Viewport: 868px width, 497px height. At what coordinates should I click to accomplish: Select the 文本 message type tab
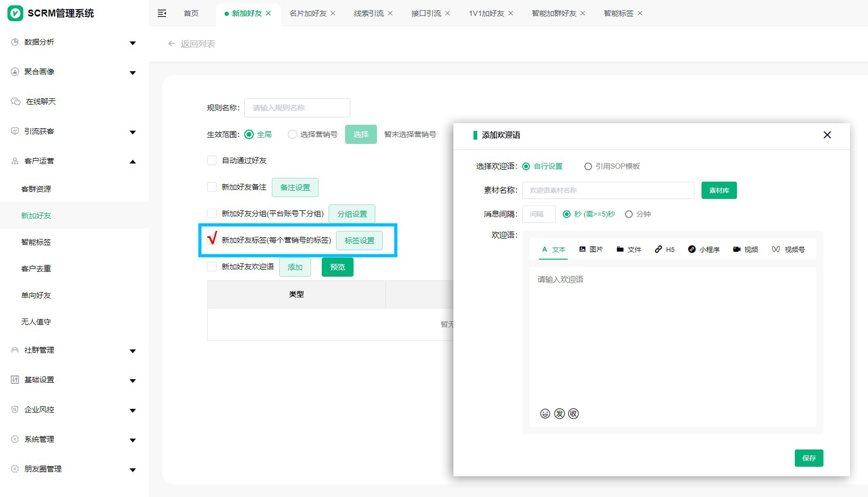[553, 250]
